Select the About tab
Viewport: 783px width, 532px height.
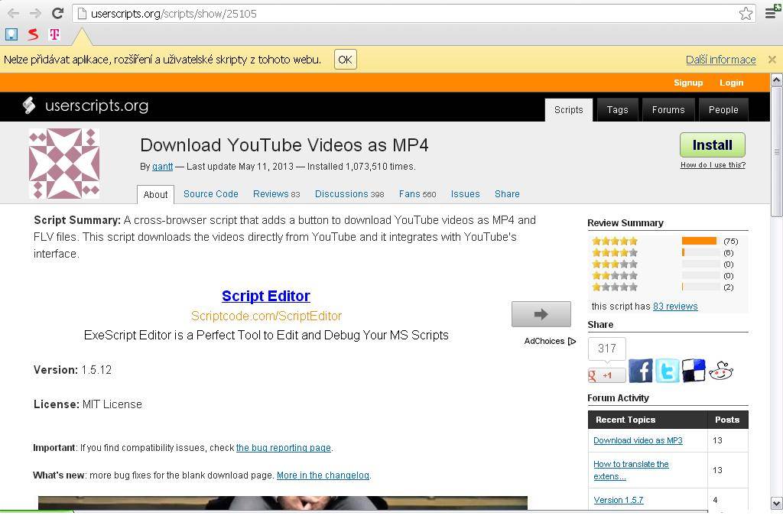click(155, 195)
